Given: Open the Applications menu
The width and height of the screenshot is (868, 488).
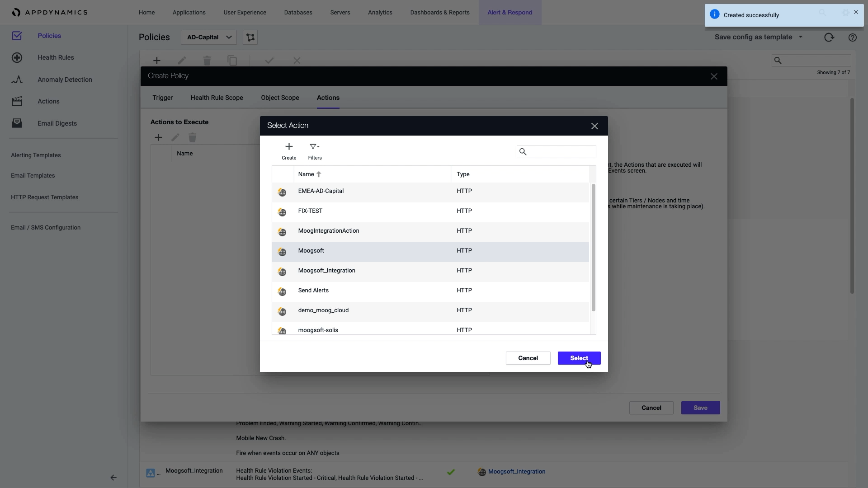Looking at the screenshot, I should click(189, 12).
